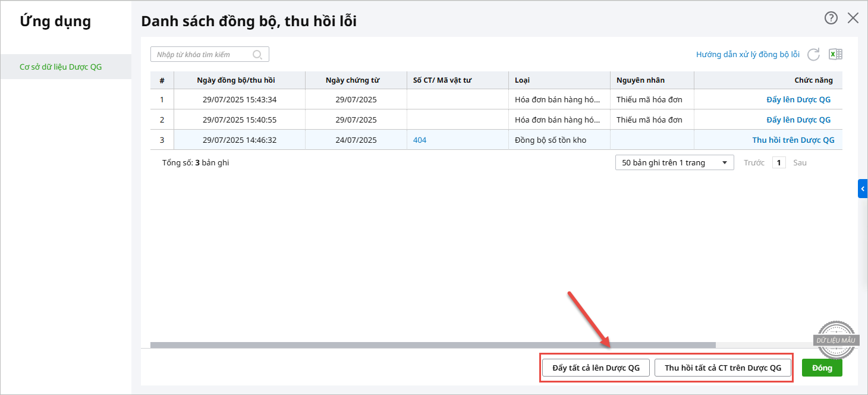868x395 pixels.
Task: Select Thiếu mã hóa đơn in row 1
Action: click(652, 99)
